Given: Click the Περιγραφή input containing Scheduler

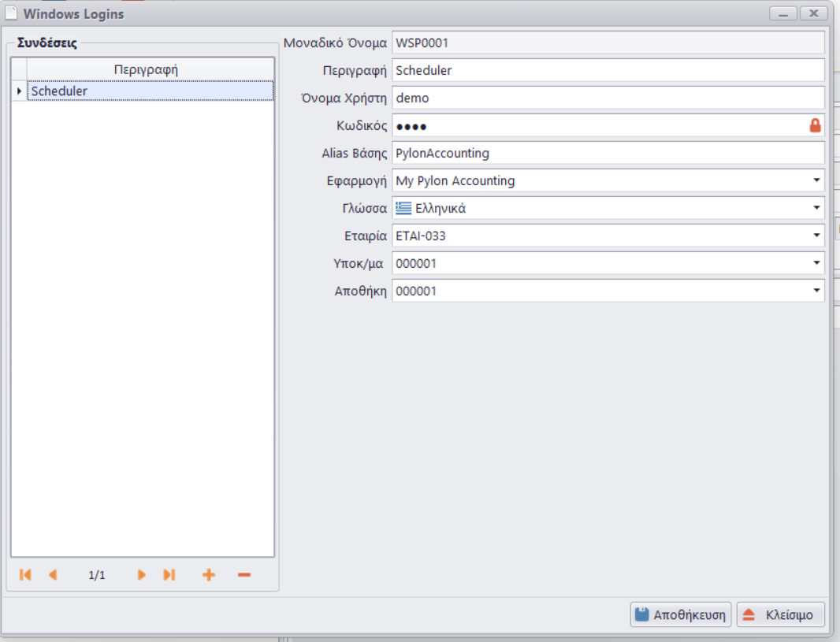Looking at the screenshot, I should pyautogui.click(x=607, y=70).
